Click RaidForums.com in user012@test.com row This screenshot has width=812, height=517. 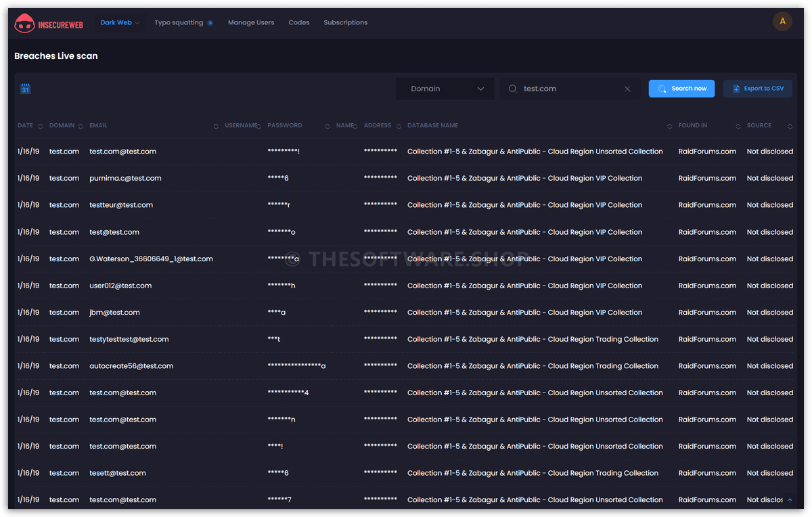[x=707, y=286]
